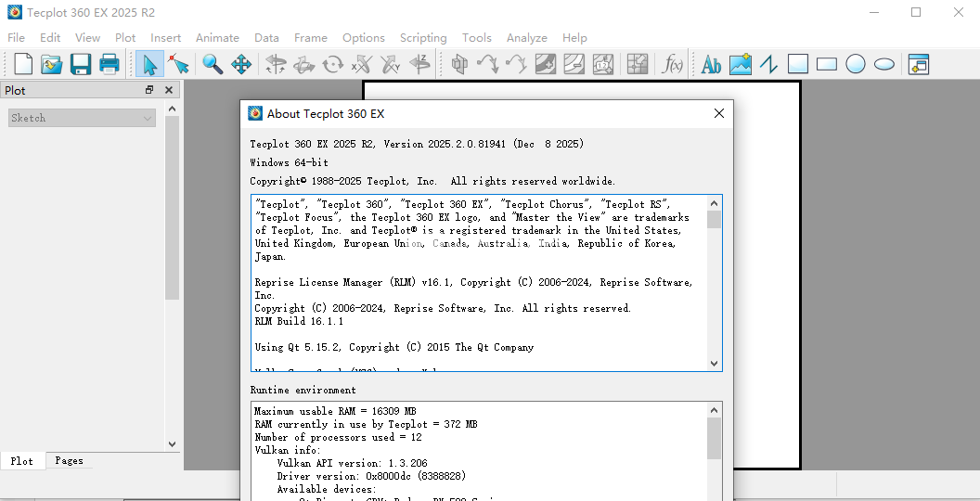
Task: Select the Adjustor arrow tool
Action: pyautogui.click(x=178, y=64)
